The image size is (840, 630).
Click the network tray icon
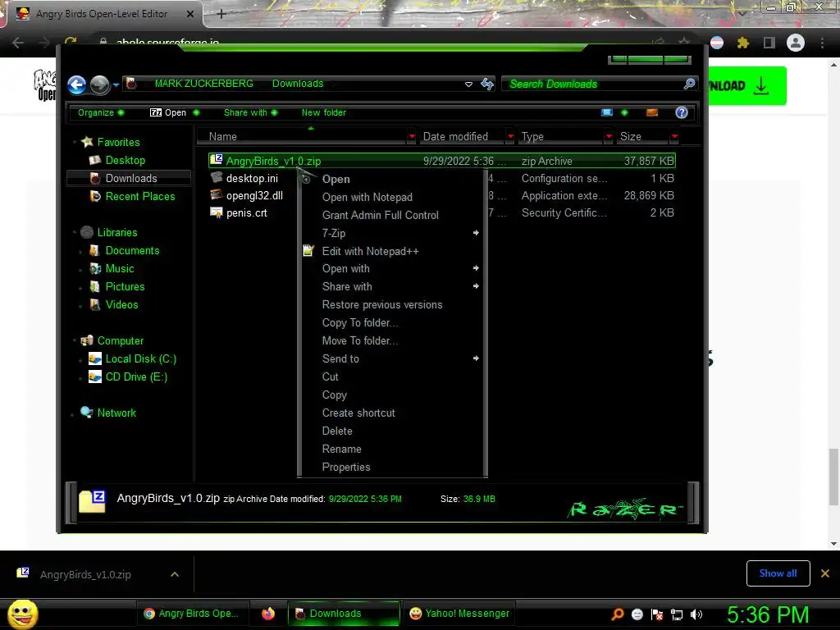pos(677,614)
